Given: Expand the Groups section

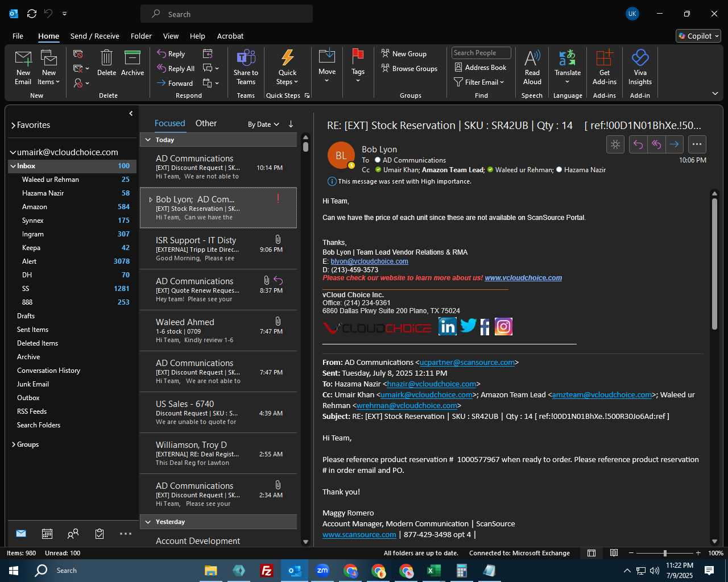Looking at the screenshot, I should (x=13, y=444).
